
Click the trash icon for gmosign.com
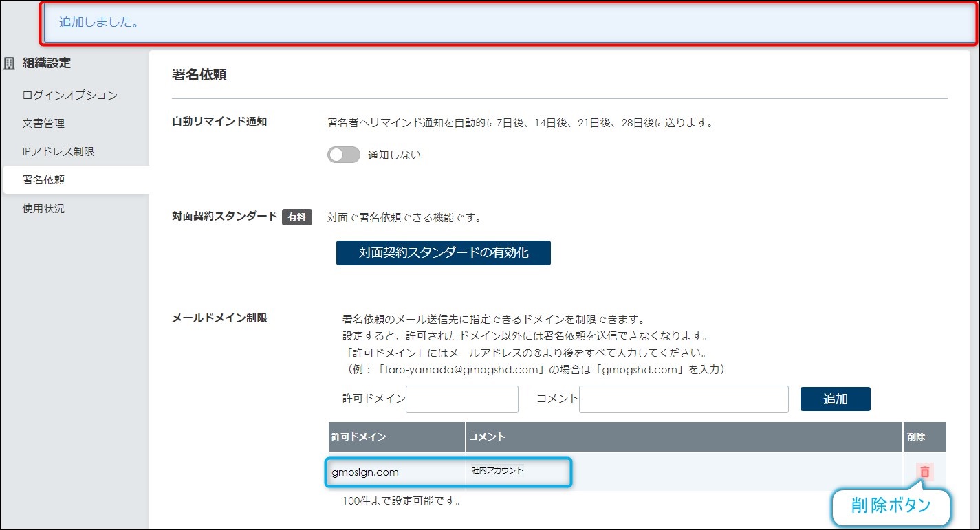pos(924,472)
